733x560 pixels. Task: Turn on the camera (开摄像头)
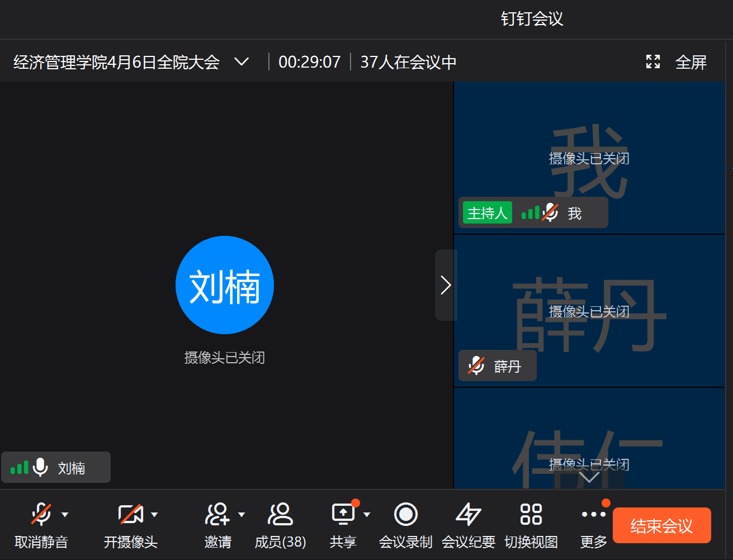point(130,515)
